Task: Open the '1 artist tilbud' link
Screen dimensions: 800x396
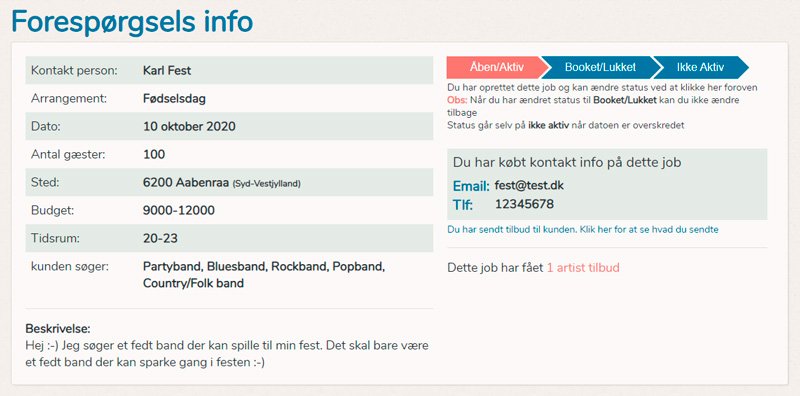Action: pos(583,267)
